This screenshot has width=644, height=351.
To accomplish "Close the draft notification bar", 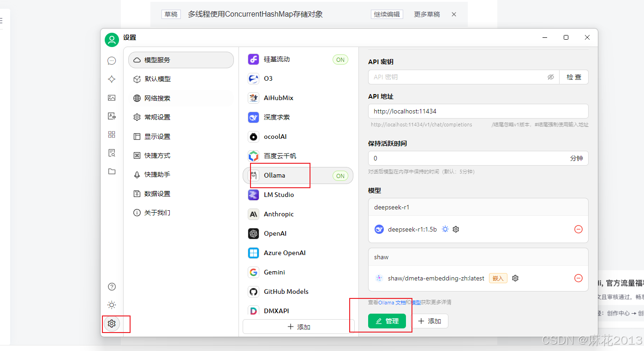I will [x=454, y=14].
